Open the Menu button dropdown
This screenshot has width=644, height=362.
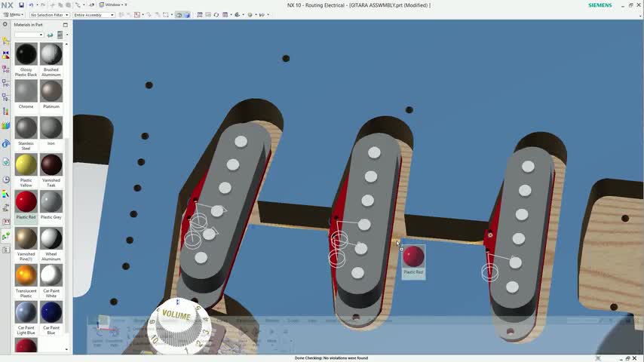pos(14,15)
